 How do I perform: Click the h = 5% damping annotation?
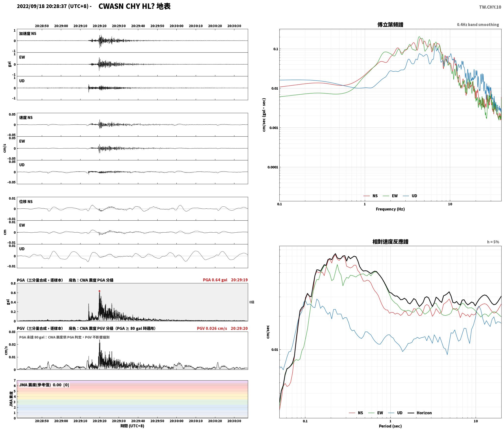[x=493, y=242]
